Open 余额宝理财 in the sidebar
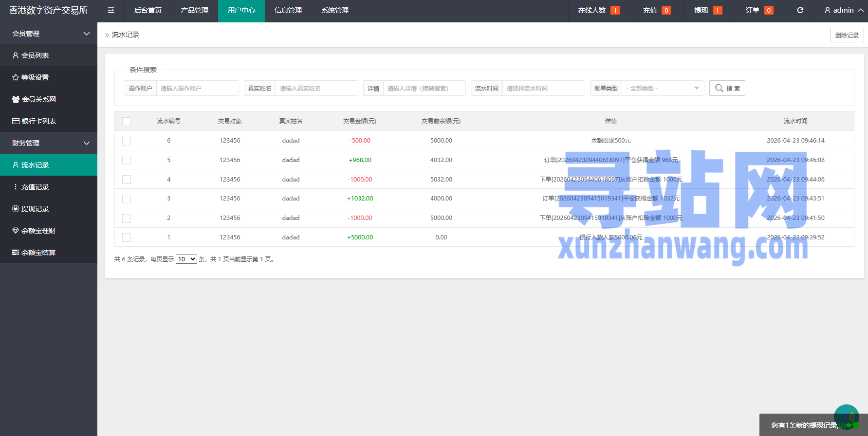Screen dimensions: 868x436 (49, 231)
